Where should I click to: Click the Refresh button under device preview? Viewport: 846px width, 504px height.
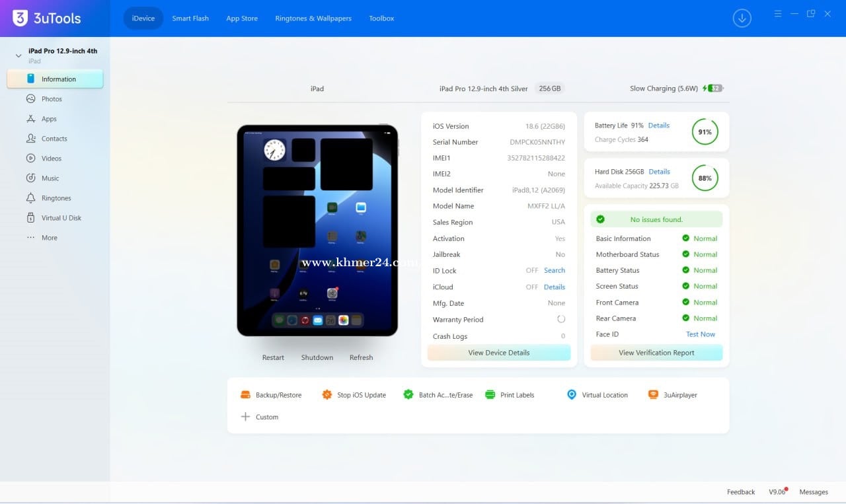pyautogui.click(x=362, y=357)
